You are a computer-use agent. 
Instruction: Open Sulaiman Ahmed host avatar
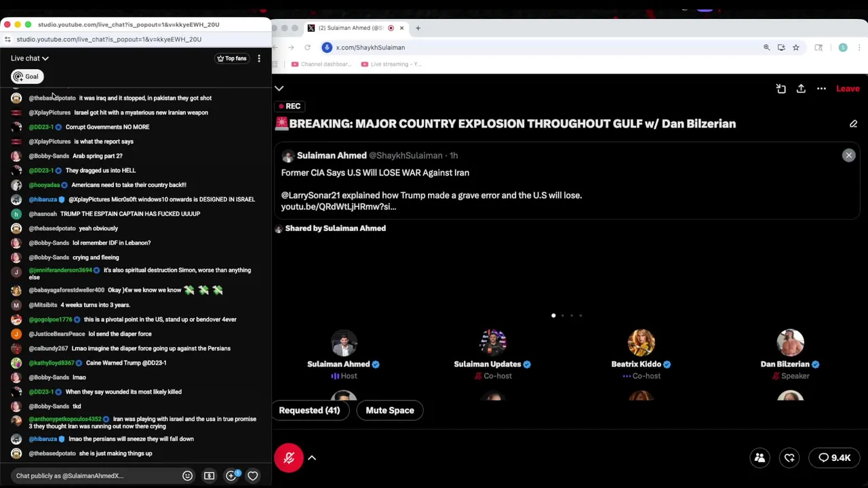[x=344, y=342]
